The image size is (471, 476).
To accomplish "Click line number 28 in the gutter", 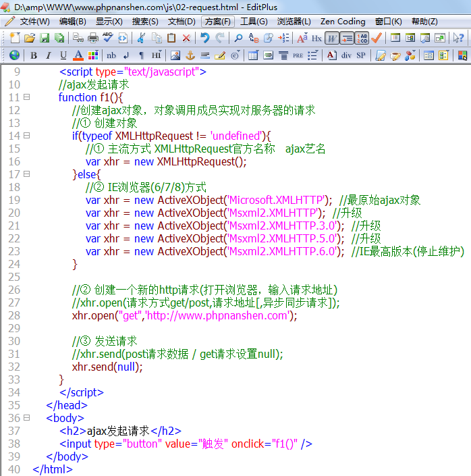I will [14, 315].
